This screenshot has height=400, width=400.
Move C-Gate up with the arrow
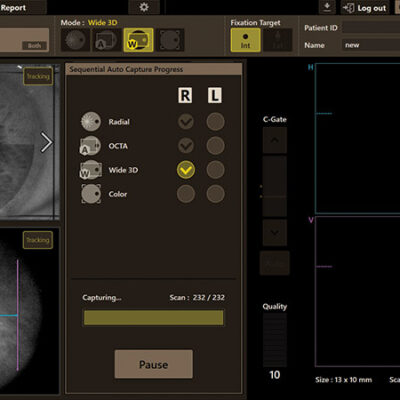pos(274,140)
